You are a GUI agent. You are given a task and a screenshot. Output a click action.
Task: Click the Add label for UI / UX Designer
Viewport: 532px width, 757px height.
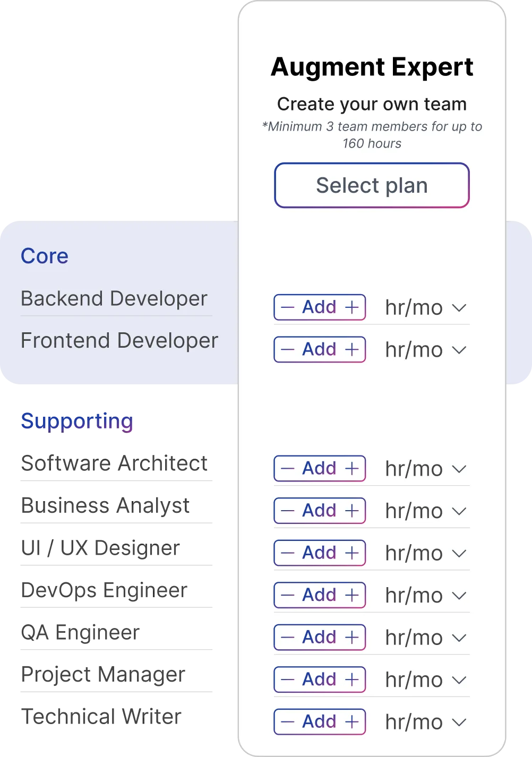pos(319,553)
